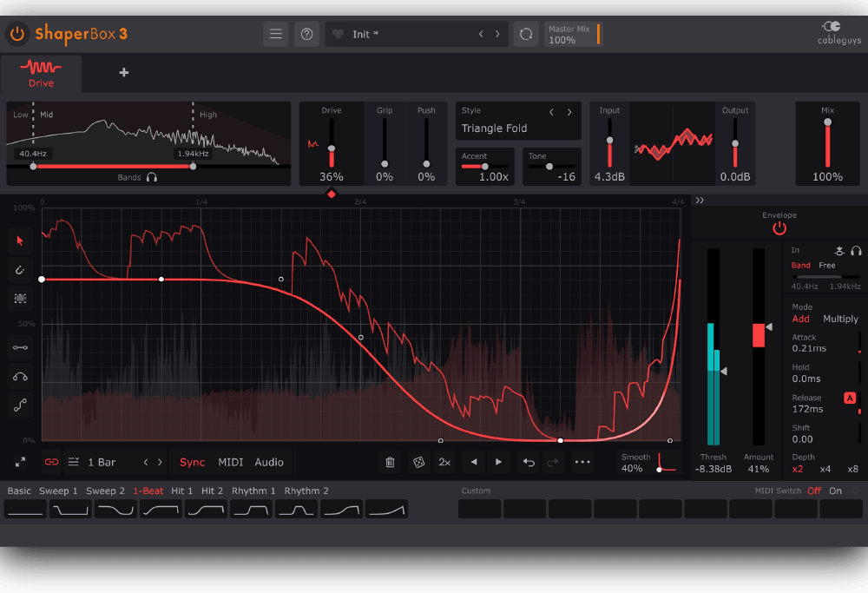Favorite the preset with heart icon
This screenshot has width=868, height=593.
(338, 35)
